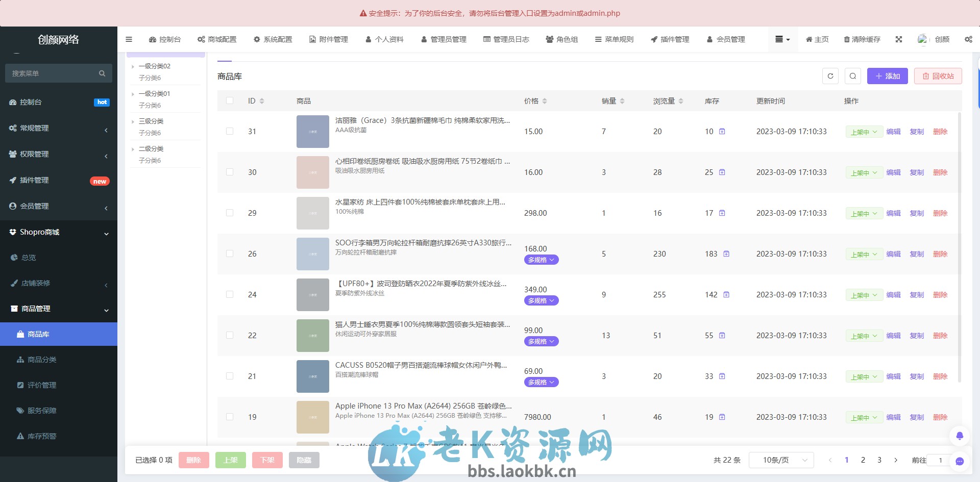Open the product search icon
The image size is (980, 482).
(853, 75)
